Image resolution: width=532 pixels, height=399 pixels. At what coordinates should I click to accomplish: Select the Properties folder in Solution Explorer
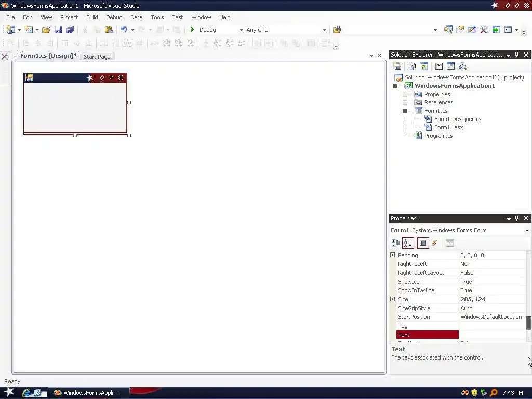437,95
